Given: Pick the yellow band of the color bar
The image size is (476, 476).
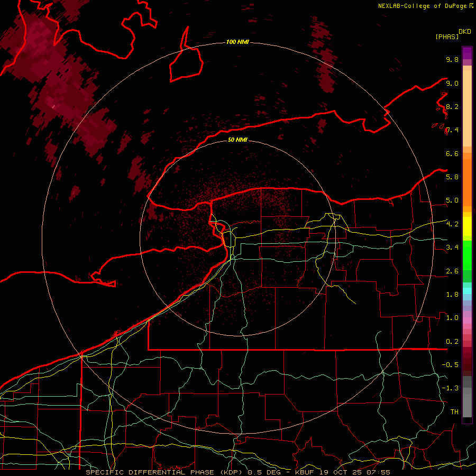Looking at the screenshot, I should (x=467, y=226).
